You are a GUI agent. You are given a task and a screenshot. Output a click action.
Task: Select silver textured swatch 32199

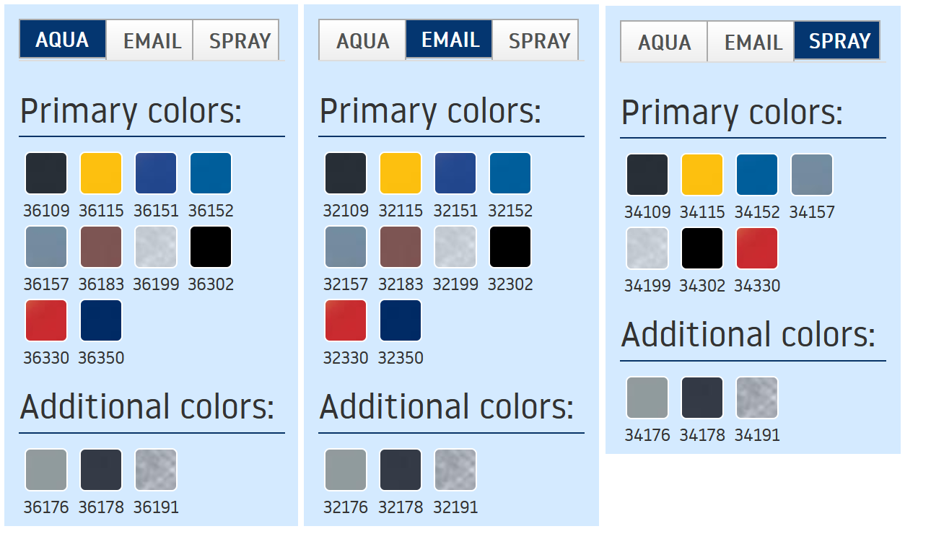coord(455,247)
